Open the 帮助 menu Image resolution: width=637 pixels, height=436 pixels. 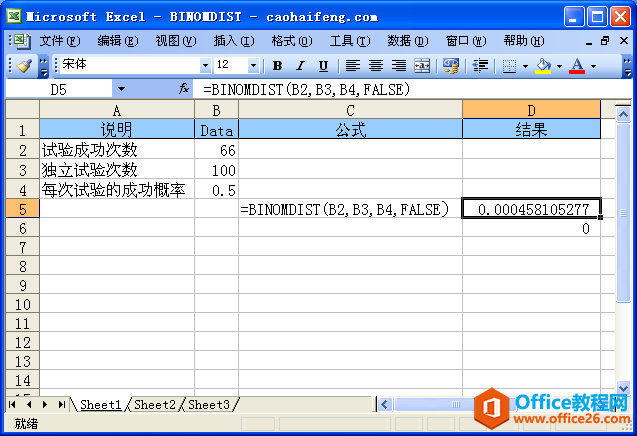[524, 41]
